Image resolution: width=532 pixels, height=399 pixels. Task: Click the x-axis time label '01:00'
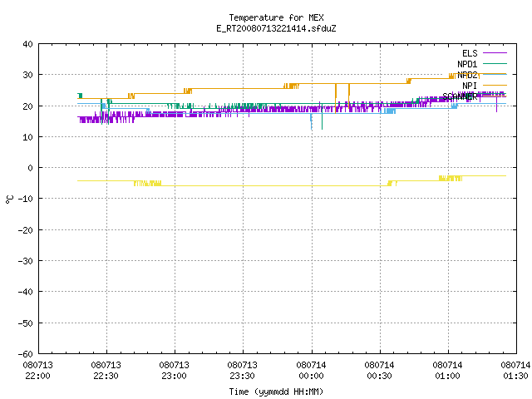447,376
